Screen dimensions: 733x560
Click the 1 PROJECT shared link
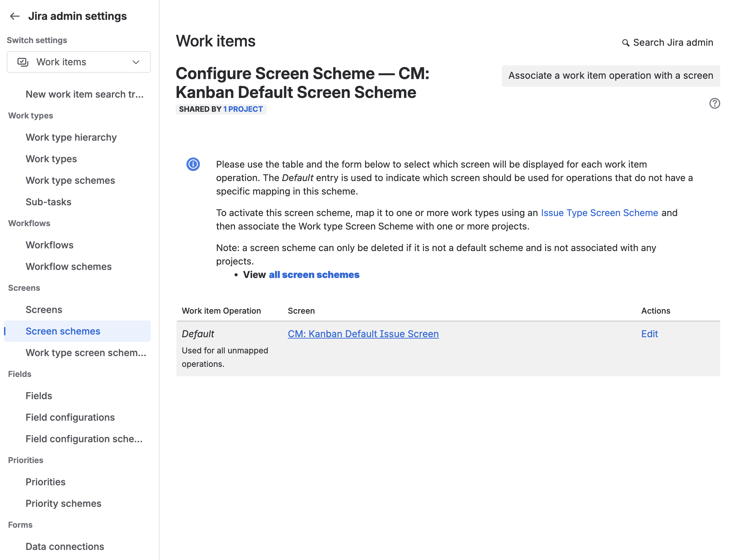(243, 109)
